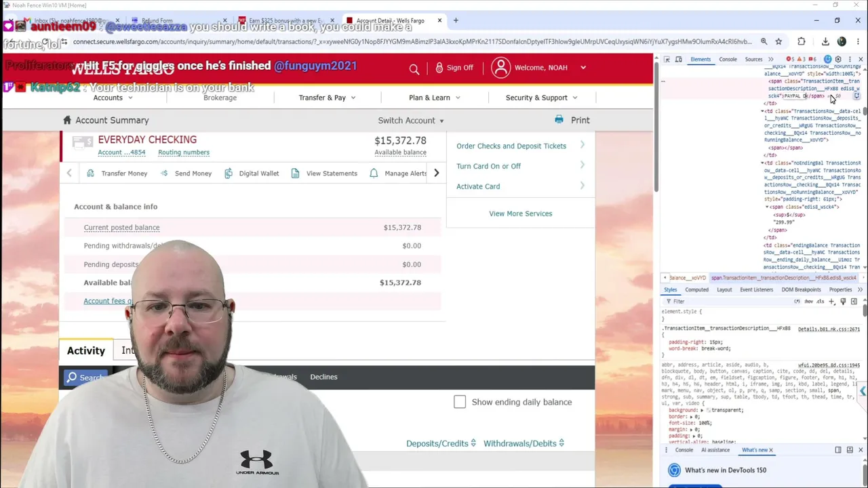Click the Sign Off lock button
Viewport: 868px width, 488px height.
click(454, 68)
